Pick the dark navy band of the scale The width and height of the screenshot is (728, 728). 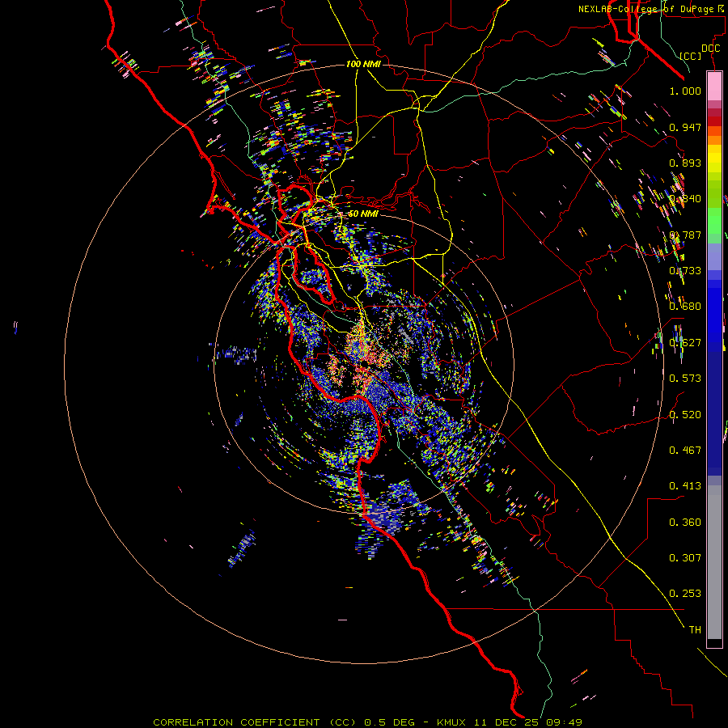(714, 413)
